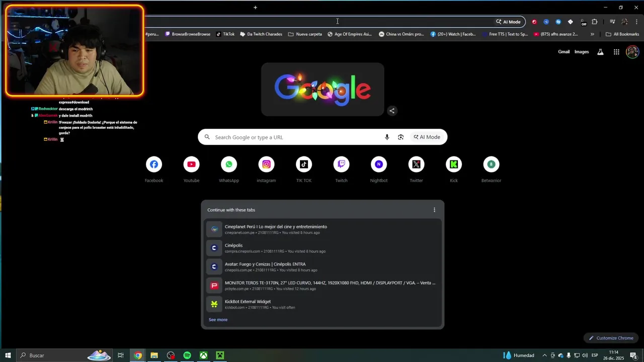Open the KickBot External Widget suggestion

[323, 304]
